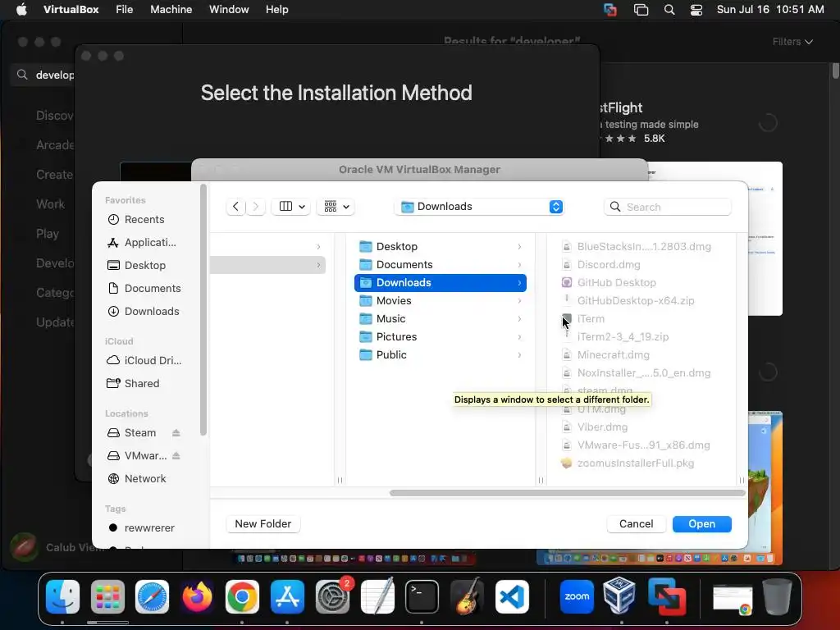Click Discord.dmg in file list
This screenshot has height=630, width=840.
tap(609, 265)
